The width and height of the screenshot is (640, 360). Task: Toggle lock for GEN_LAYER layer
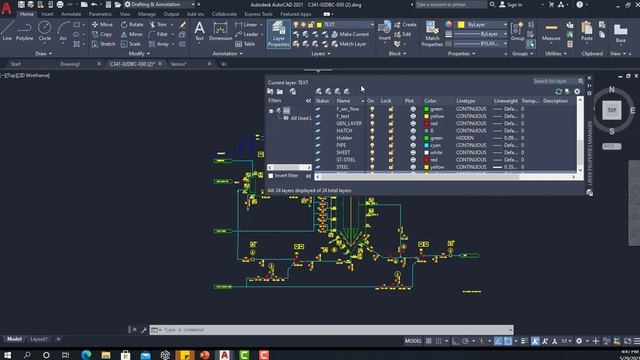click(391, 124)
